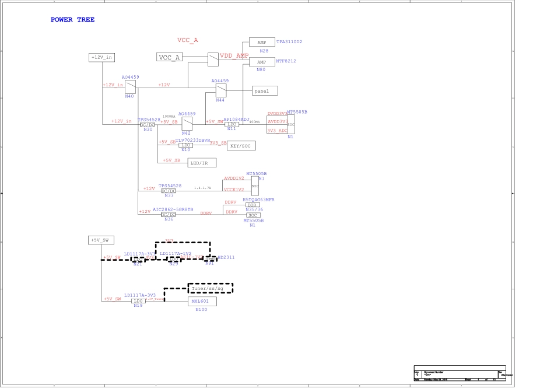Select the AO4459 switch symbol N44
Image resolution: width=554 pixels, height=392 pixels.
pyautogui.click(x=220, y=90)
